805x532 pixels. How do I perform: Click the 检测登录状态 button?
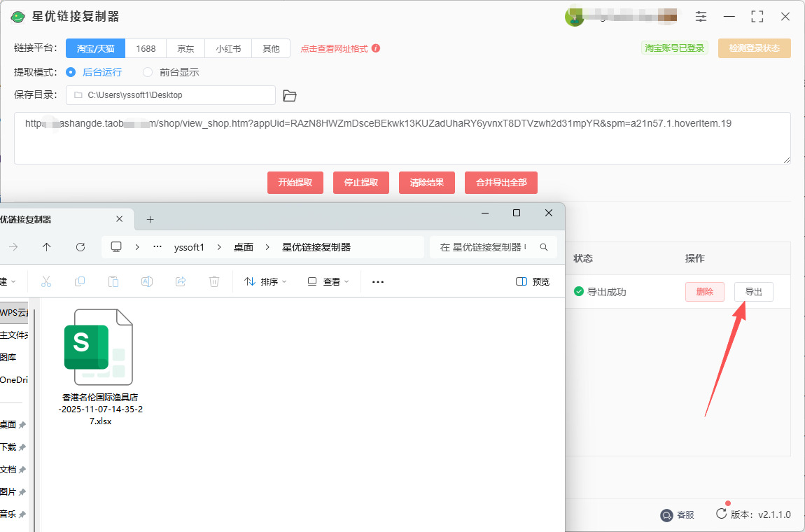pyautogui.click(x=754, y=48)
